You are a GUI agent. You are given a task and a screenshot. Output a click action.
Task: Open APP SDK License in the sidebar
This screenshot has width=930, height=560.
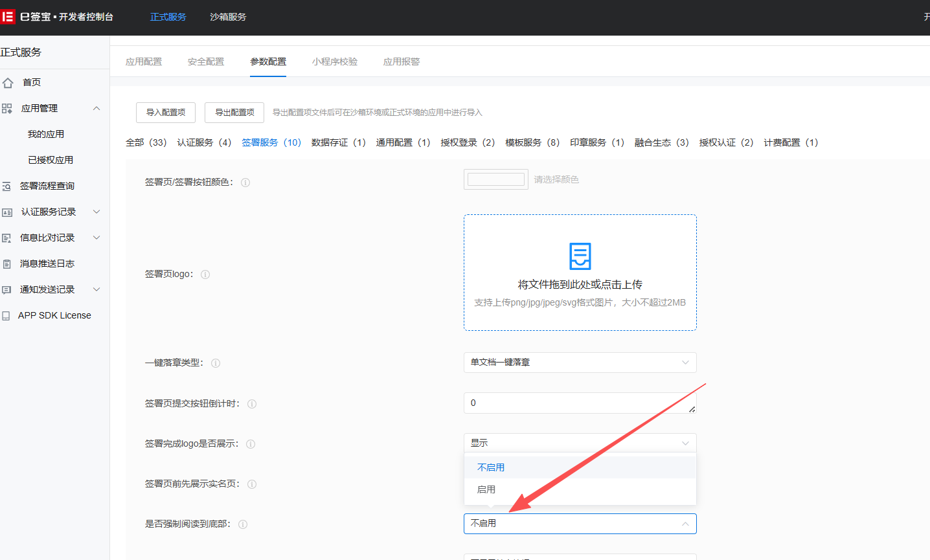[54, 315]
